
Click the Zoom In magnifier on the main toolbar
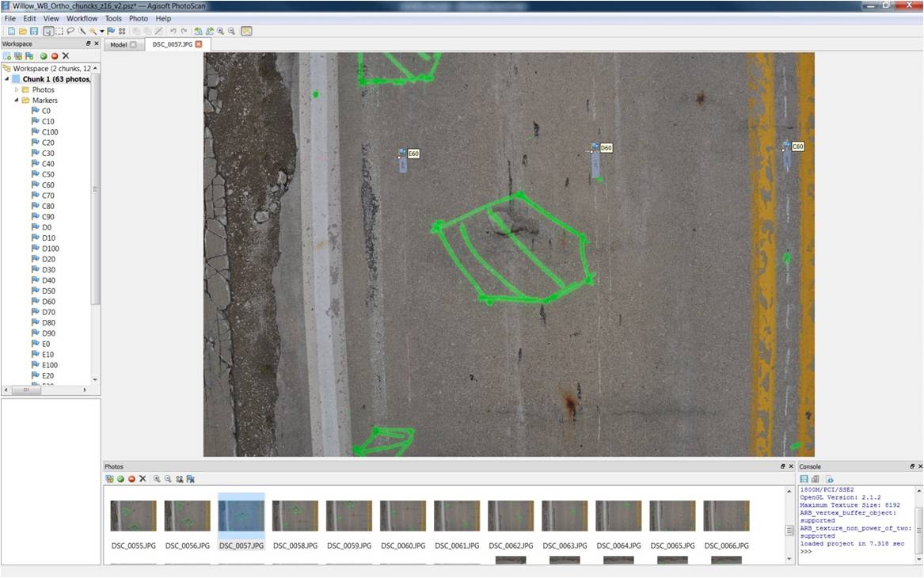point(219,31)
